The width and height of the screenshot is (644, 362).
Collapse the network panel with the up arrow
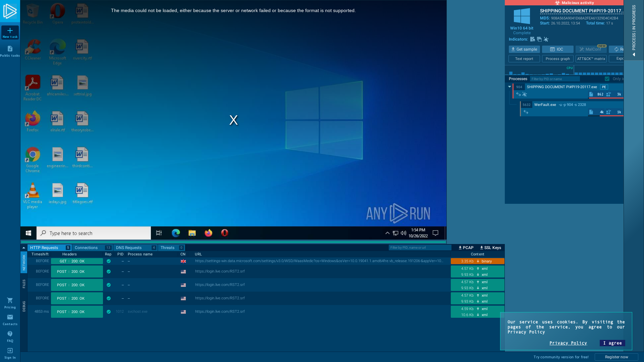point(23,247)
